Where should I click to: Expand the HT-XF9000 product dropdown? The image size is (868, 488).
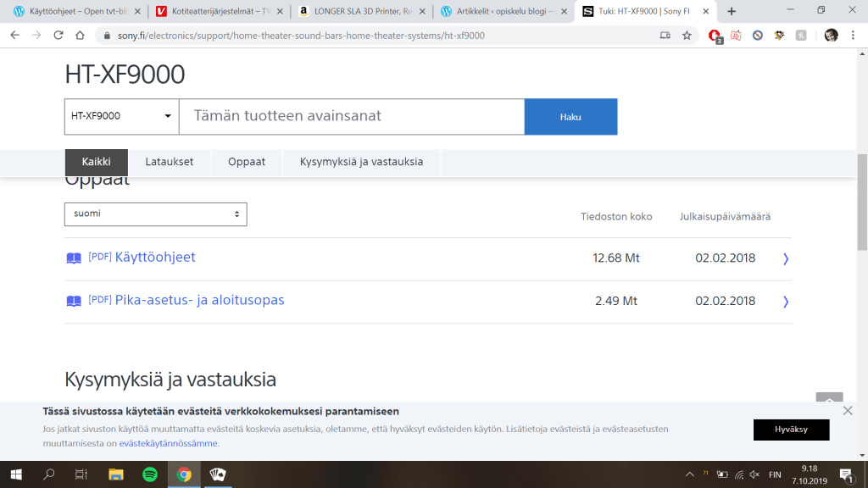121,117
